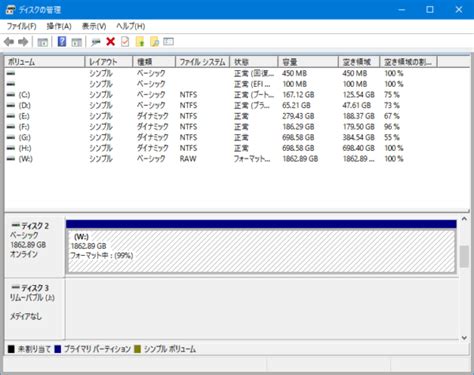Click the 55 % free percentage cell
The height and width of the screenshot is (375, 474).
pos(392,138)
